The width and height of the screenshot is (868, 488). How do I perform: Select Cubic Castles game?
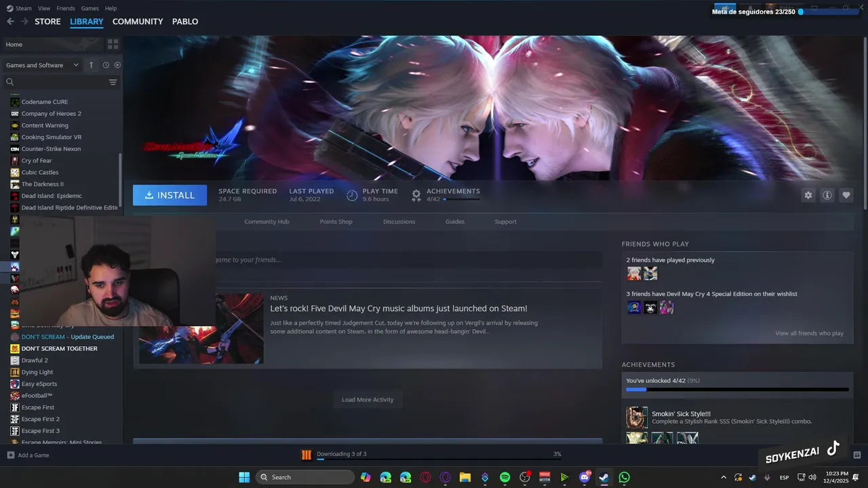40,172
